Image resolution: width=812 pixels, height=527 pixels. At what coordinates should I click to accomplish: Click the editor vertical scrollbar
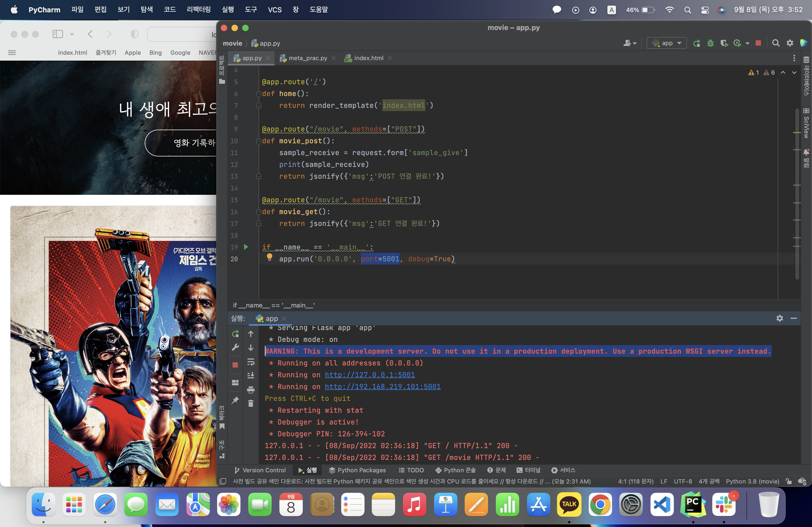(x=797, y=194)
